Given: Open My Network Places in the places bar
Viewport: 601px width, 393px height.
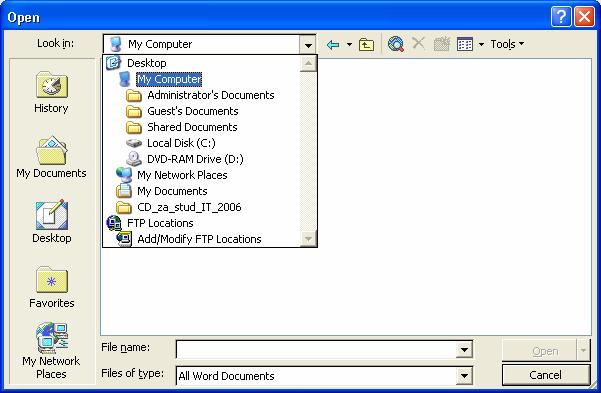Looking at the screenshot, I should click(x=51, y=351).
